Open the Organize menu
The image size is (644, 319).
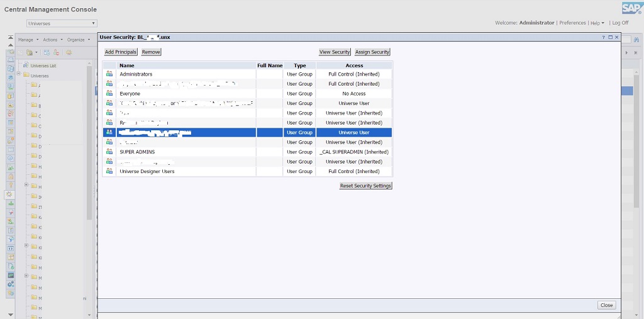click(79, 40)
